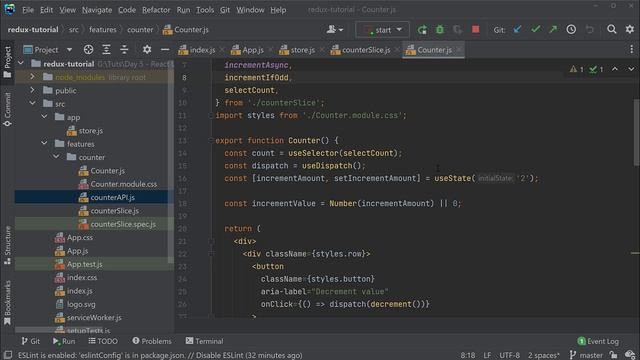Viewport: 640px width, 360px height.
Task: Collapse the counter folder
Action: [x=56, y=157]
